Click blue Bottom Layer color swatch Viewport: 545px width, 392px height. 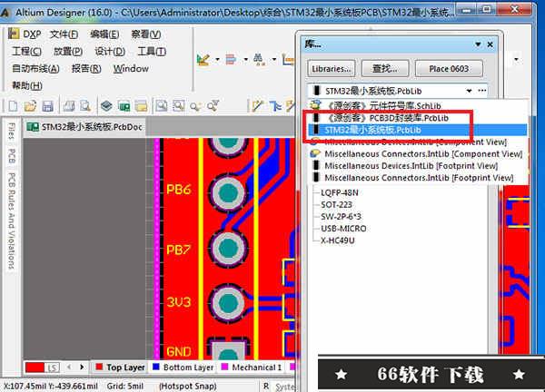156,367
